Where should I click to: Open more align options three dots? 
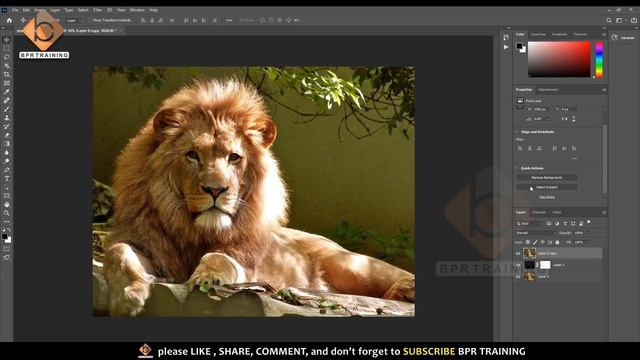[x=229, y=20]
